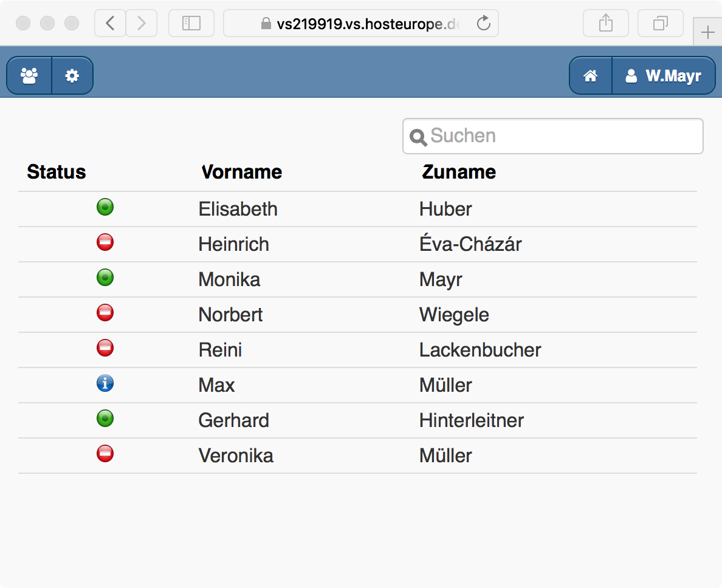Open the W.Mayr user menu
This screenshot has width=722, height=588.
[664, 76]
